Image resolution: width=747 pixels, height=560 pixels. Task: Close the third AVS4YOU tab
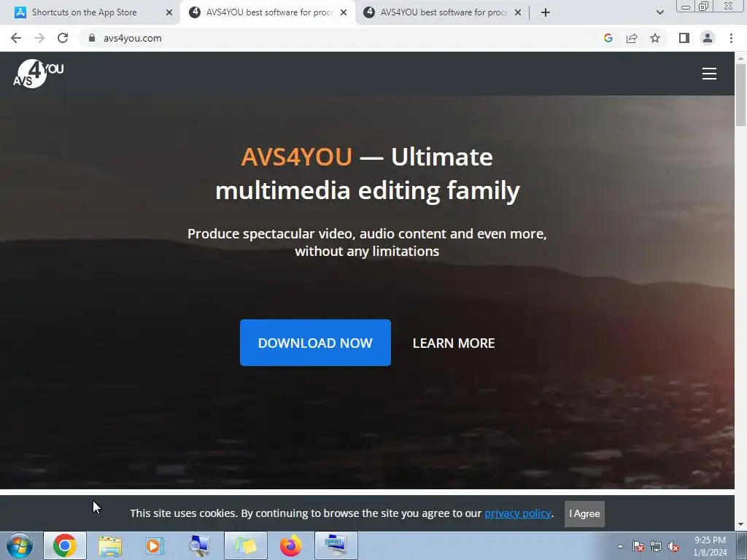[518, 13]
